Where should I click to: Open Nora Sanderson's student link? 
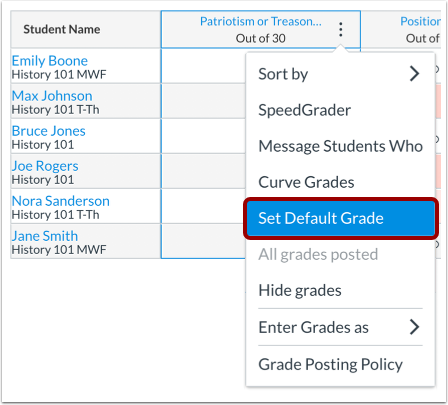61,201
